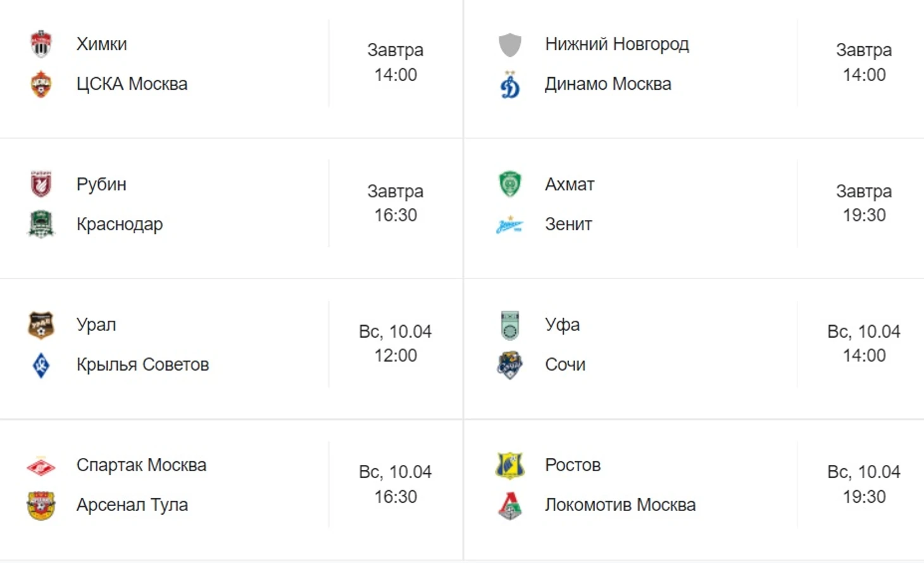Click the ЦСКА Москва club logo
Viewport: 924px width, 563px height.
41,84
